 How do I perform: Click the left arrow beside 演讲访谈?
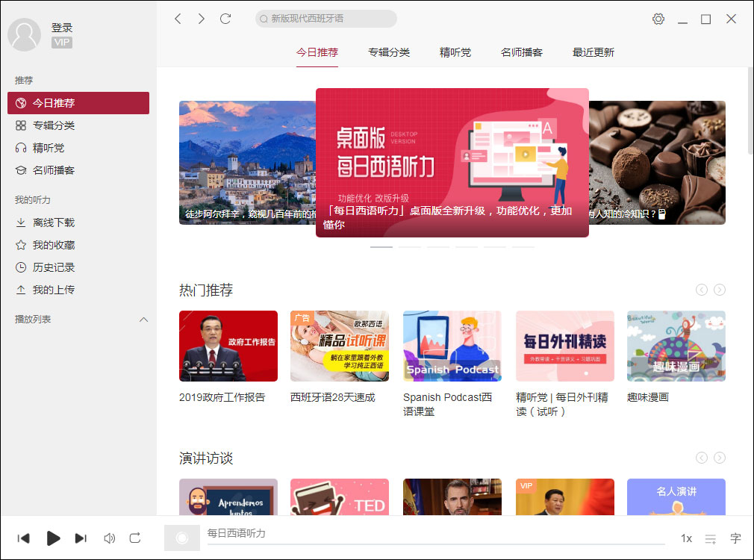pos(701,458)
